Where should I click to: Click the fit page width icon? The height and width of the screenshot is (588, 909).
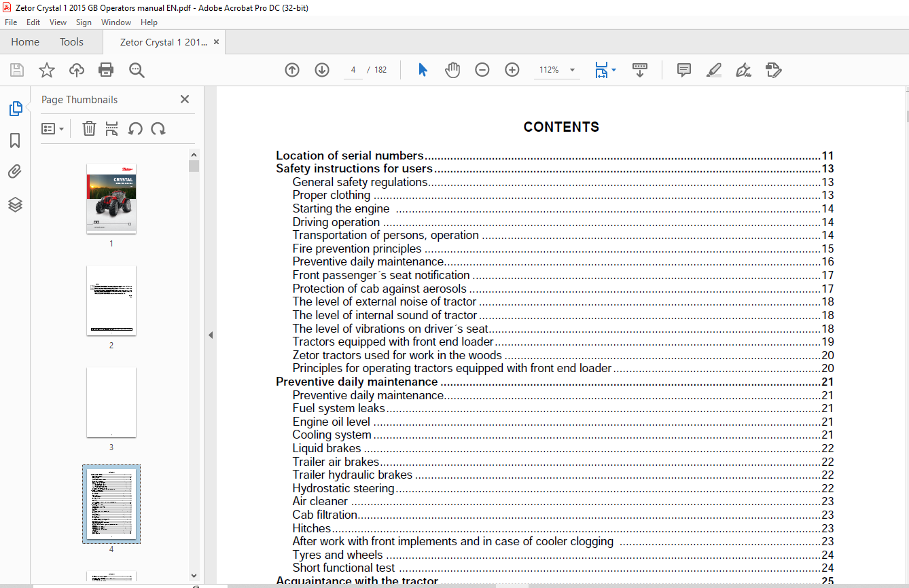tap(601, 70)
